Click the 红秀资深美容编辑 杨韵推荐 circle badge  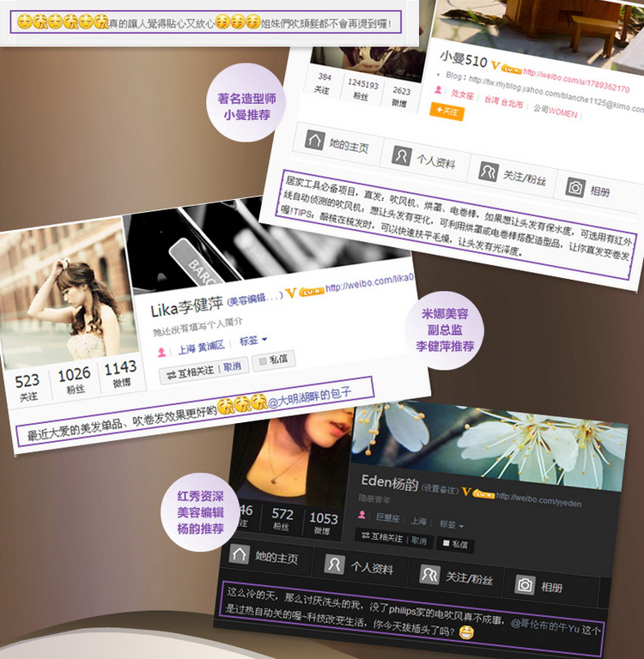(200, 512)
